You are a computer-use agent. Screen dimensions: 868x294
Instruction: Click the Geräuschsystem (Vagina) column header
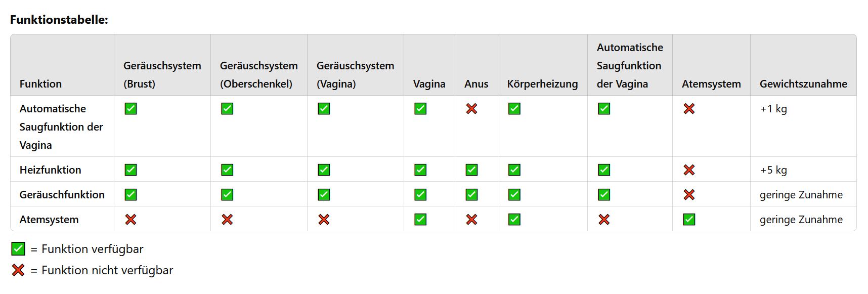[355, 75]
